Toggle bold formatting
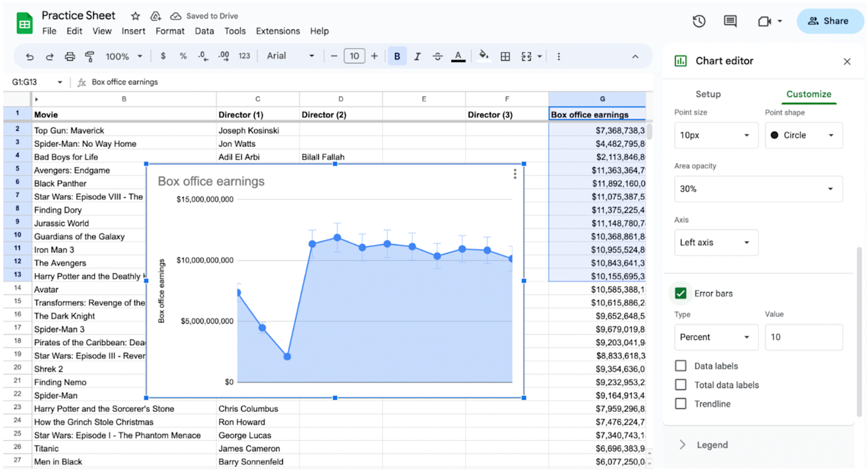This screenshot has width=868, height=475. coord(397,56)
